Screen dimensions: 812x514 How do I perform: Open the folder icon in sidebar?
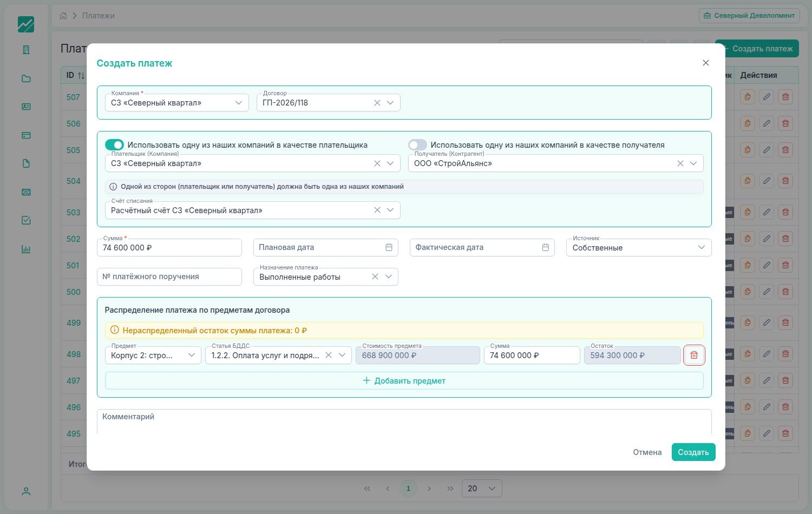pos(26,78)
